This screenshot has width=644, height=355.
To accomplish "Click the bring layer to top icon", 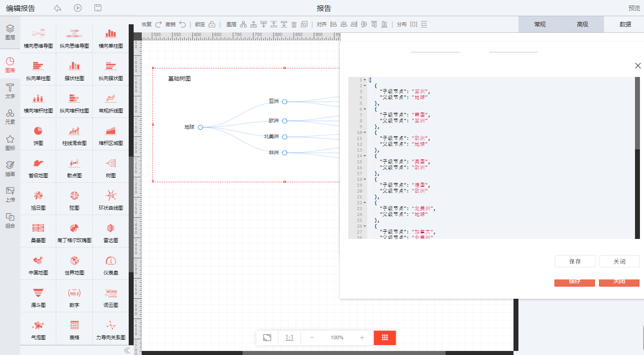I will coord(274,24).
